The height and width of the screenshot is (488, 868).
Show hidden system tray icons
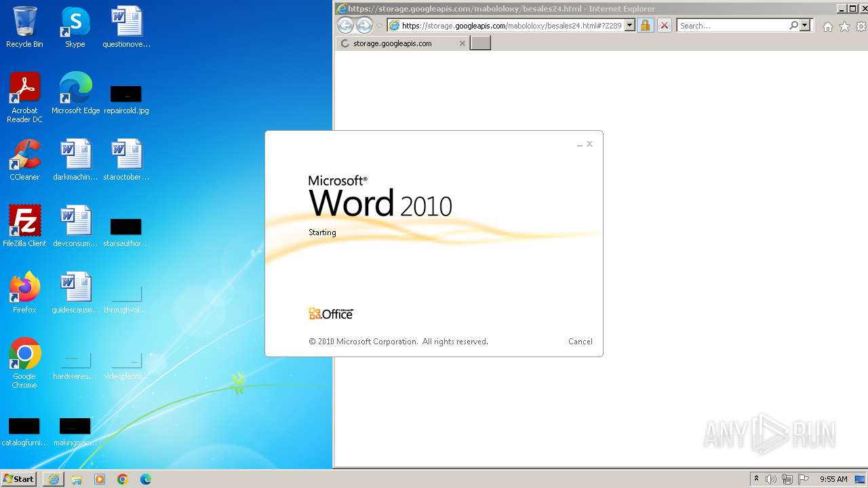point(756,479)
